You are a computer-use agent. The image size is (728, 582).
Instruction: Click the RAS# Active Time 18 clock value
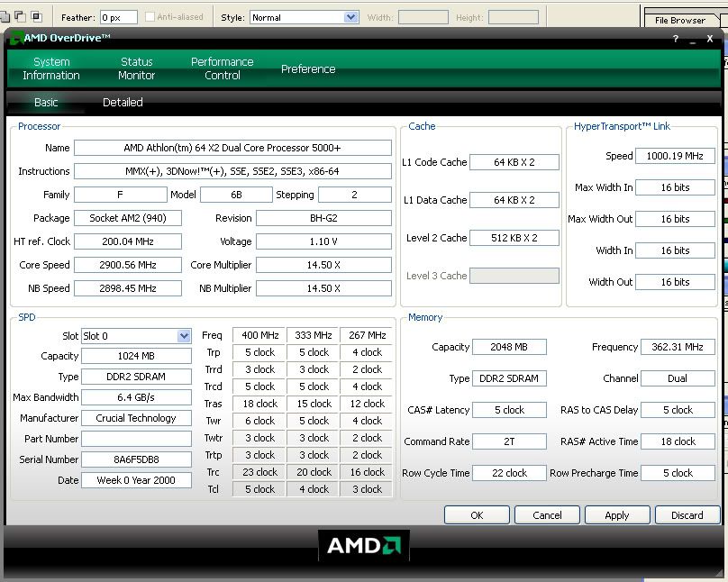tap(678, 441)
